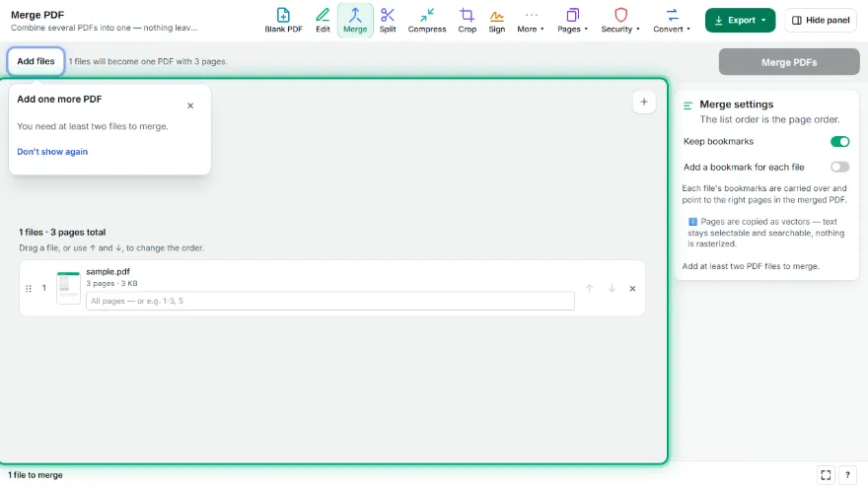The image size is (868, 488).
Task: Toggle Keep bookmarks switch
Action: point(839,142)
